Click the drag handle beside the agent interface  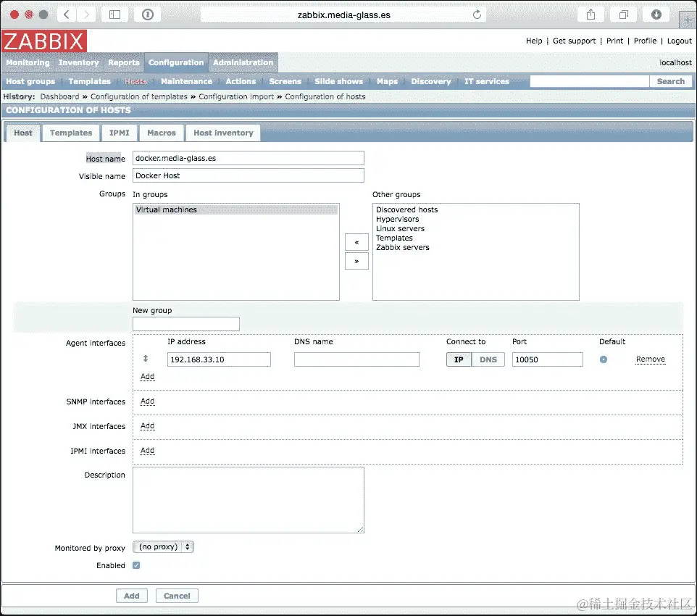point(144,359)
